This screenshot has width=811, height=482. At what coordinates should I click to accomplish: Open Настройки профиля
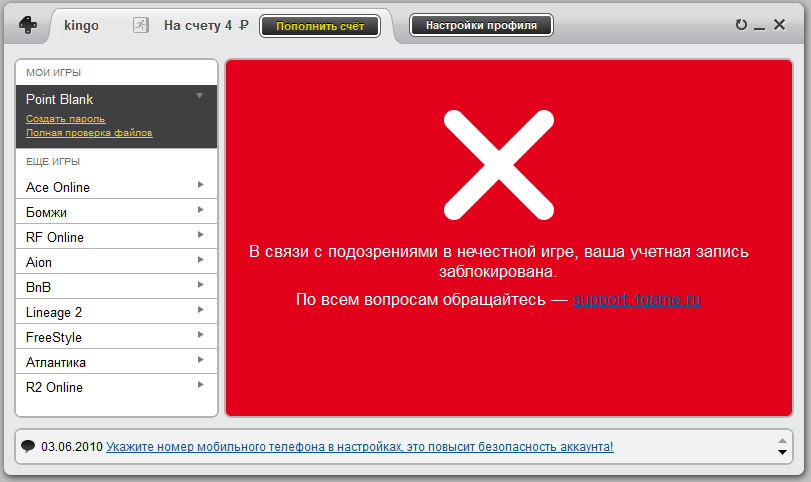481,25
